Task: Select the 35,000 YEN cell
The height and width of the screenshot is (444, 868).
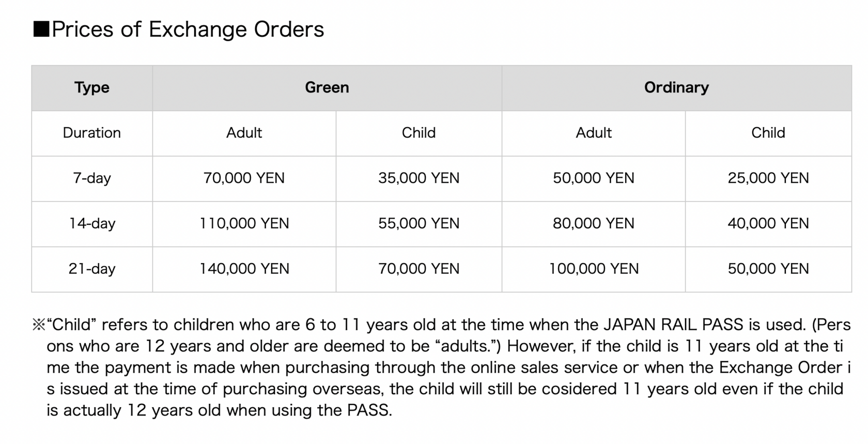Action: point(419,179)
